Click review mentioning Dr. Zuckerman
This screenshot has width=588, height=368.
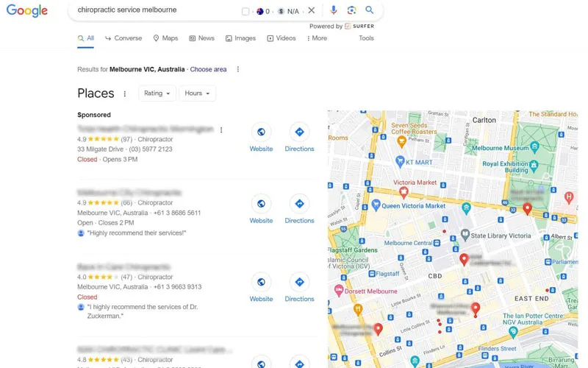(x=143, y=311)
